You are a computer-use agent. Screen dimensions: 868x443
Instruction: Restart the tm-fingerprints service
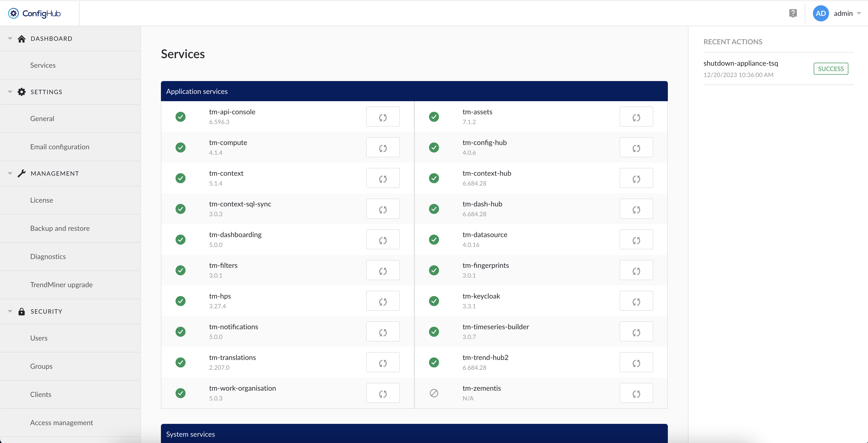(636, 270)
